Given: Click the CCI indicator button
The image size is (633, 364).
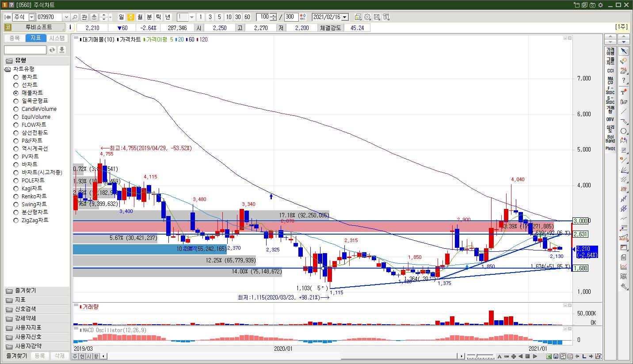Looking at the screenshot, I should 610,71.
